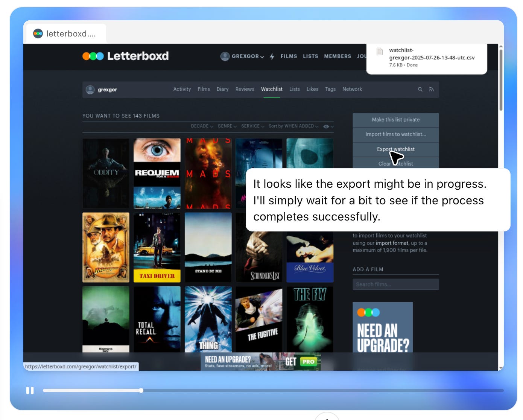Click the Search films input field

coord(396,285)
